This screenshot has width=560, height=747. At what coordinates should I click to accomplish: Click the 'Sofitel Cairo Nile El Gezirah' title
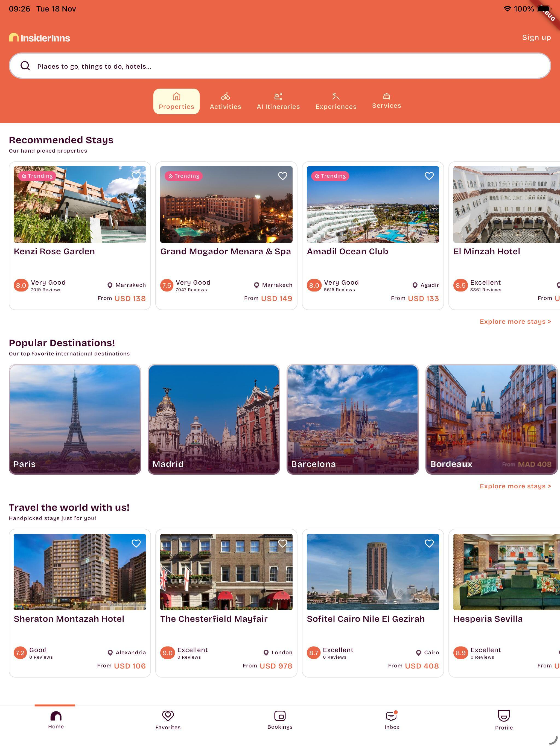366,619
